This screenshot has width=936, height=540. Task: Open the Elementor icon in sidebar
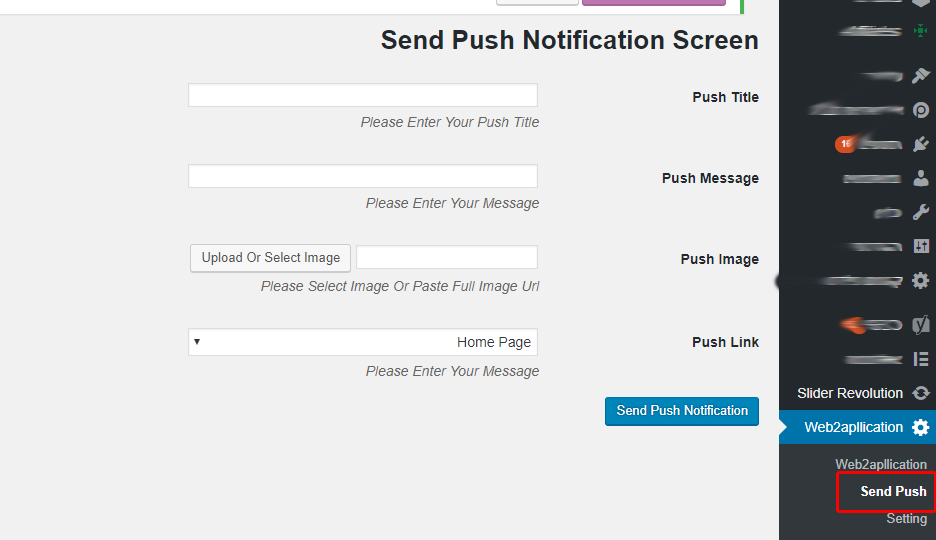(921, 359)
